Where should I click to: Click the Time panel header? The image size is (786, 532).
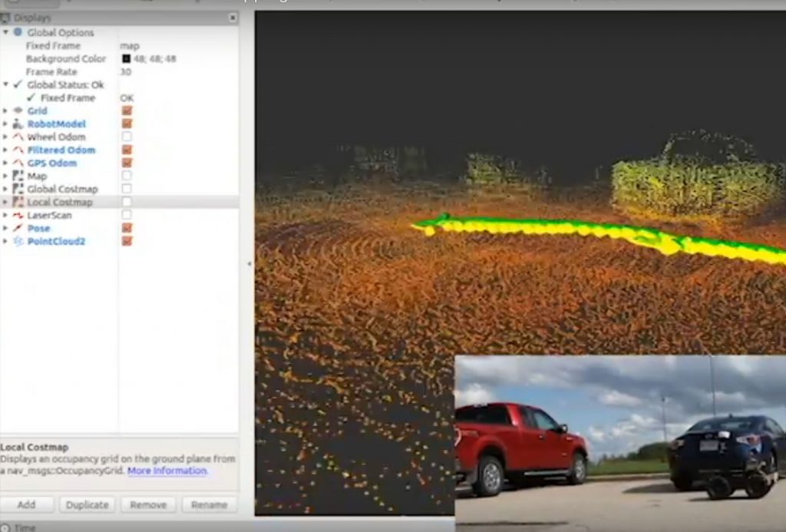25,527
